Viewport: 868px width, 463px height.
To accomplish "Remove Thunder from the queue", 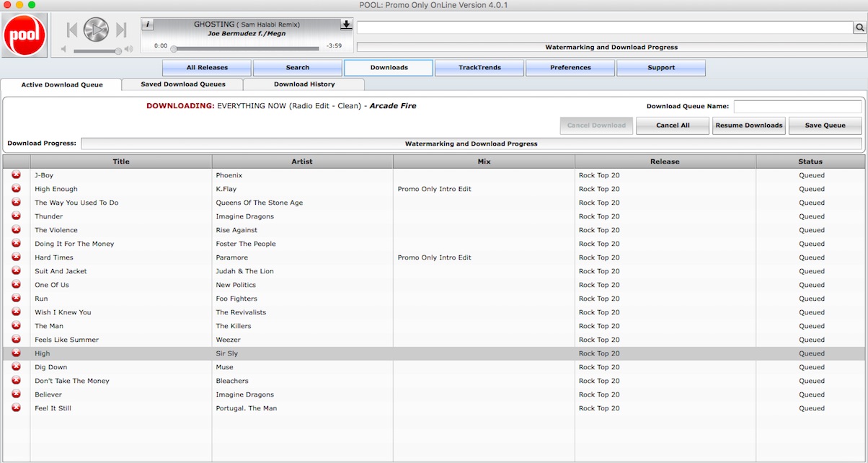I will coord(16,216).
